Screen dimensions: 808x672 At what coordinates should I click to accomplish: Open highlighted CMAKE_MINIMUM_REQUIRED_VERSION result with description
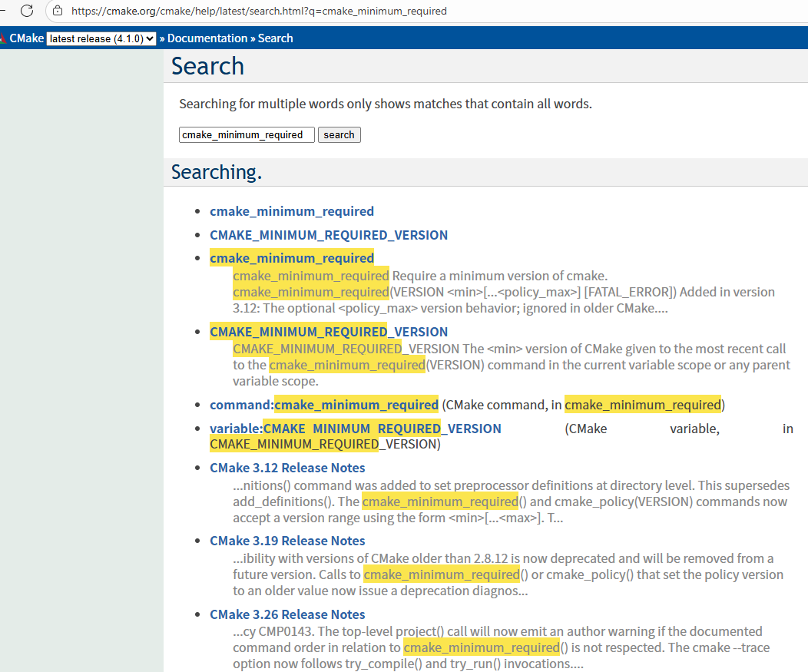pyautogui.click(x=329, y=332)
